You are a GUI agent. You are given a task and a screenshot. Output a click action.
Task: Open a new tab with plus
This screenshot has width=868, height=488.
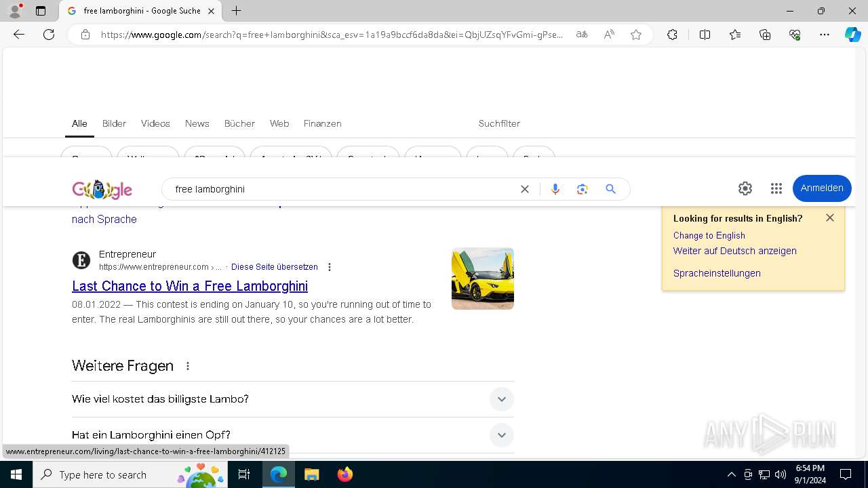coord(236,11)
